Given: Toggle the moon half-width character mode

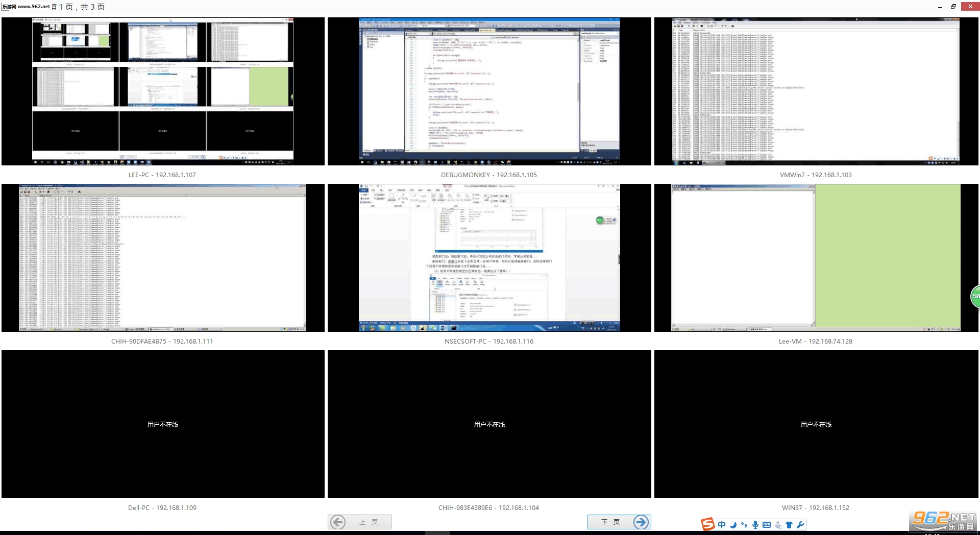Looking at the screenshot, I should tap(733, 524).
